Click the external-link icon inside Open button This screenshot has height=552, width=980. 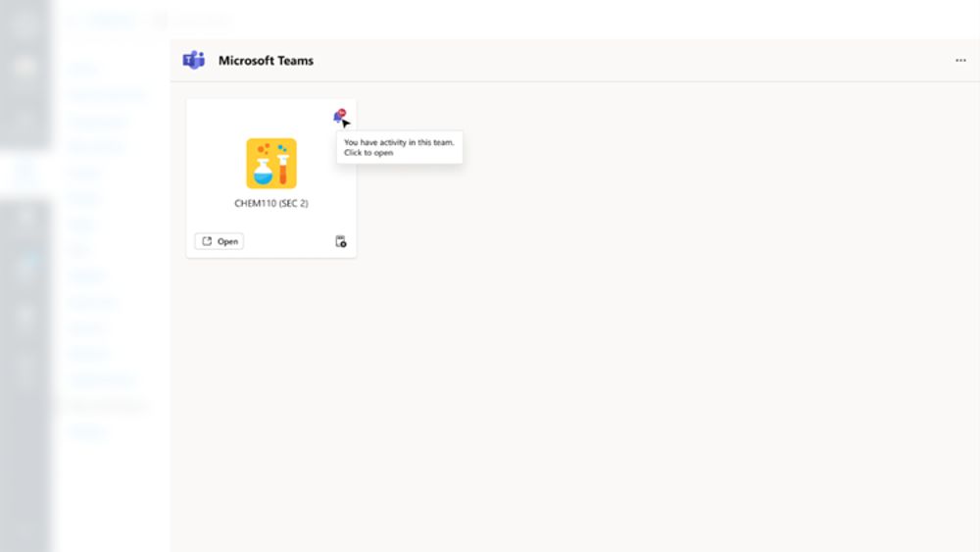pyautogui.click(x=207, y=241)
